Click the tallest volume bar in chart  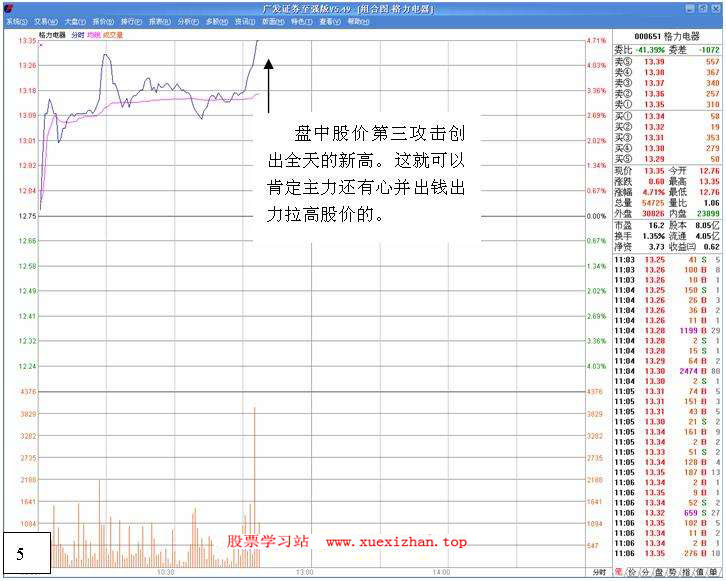click(254, 487)
